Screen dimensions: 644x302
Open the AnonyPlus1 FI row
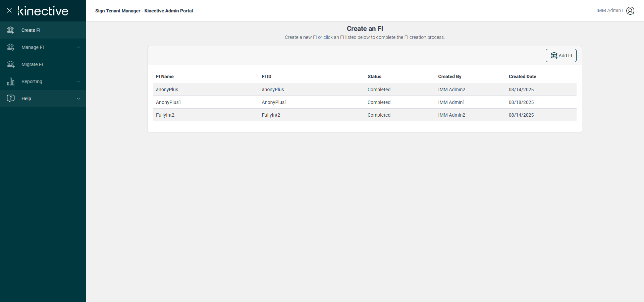(168, 102)
